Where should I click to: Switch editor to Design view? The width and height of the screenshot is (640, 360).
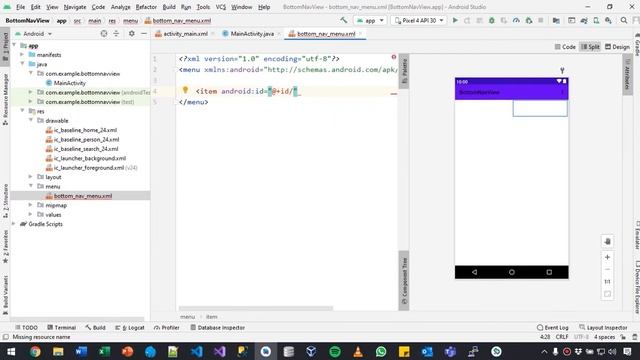(618, 47)
